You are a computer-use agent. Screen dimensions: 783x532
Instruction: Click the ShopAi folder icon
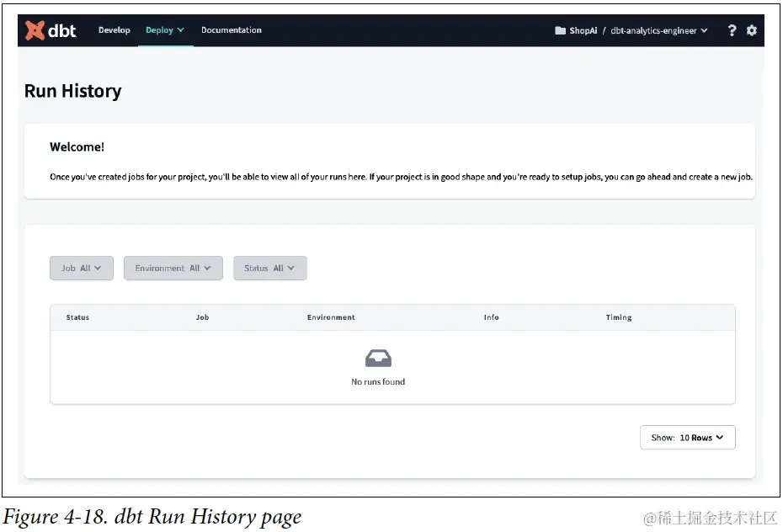(x=560, y=30)
